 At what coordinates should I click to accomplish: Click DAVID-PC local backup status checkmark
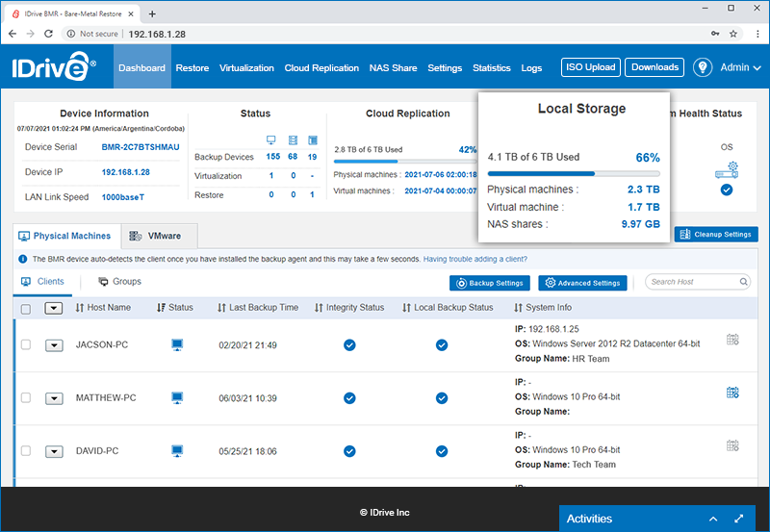442,451
